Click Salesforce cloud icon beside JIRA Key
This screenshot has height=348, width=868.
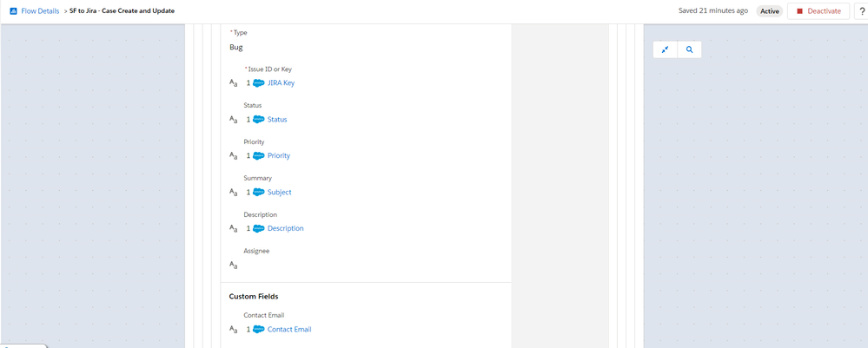tap(259, 83)
